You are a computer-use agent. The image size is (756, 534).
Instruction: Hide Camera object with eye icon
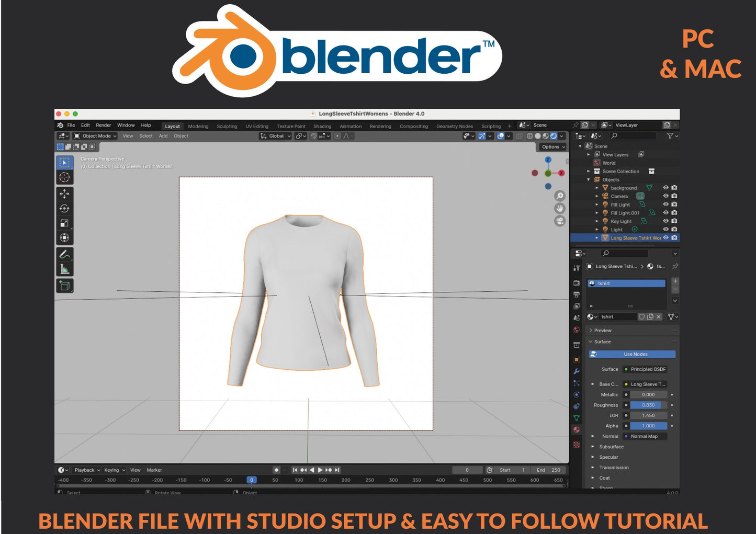(666, 196)
